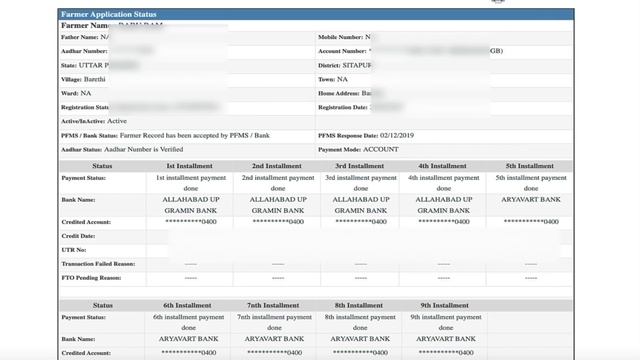Click ALLAHABAD UP GRAMIN BANK in 2nd Installment column
Image resolution: width=640 pixels, height=360 pixels.
pos(278,205)
